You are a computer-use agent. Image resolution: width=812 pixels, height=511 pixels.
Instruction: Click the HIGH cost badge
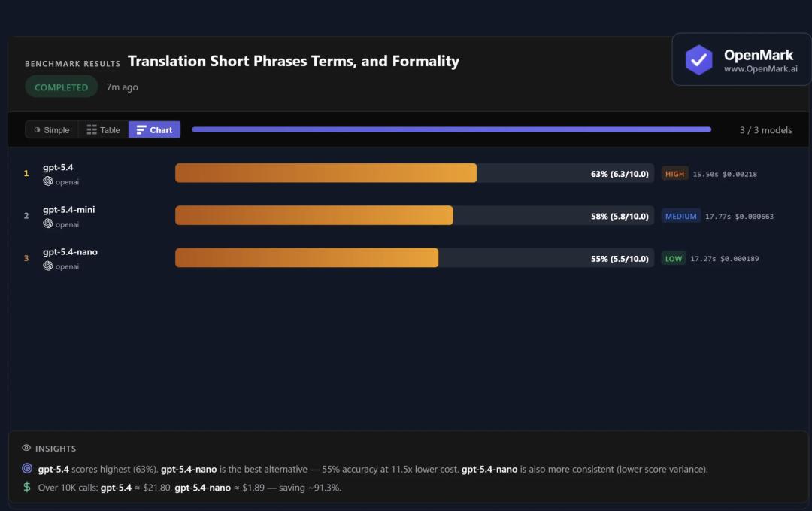[674, 174]
